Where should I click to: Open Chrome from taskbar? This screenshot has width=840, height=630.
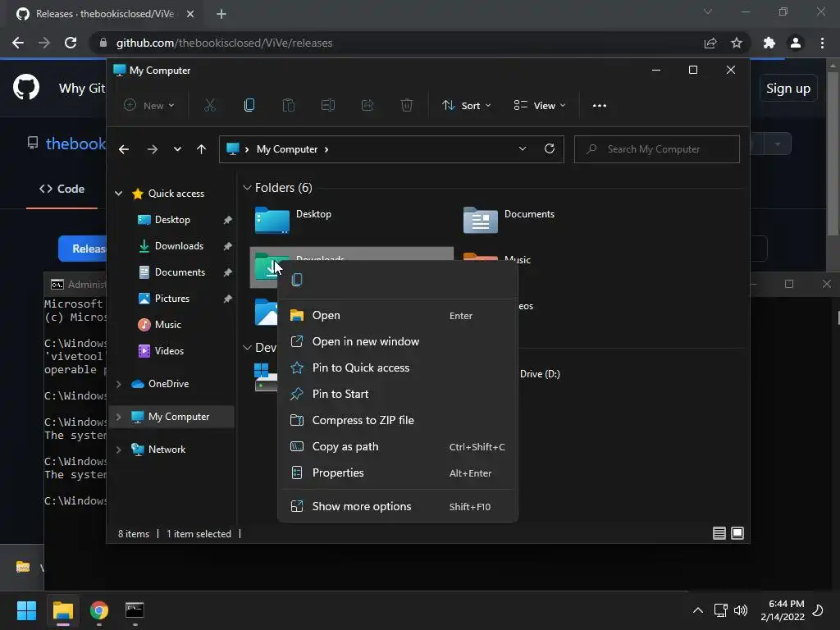coord(99,610)
